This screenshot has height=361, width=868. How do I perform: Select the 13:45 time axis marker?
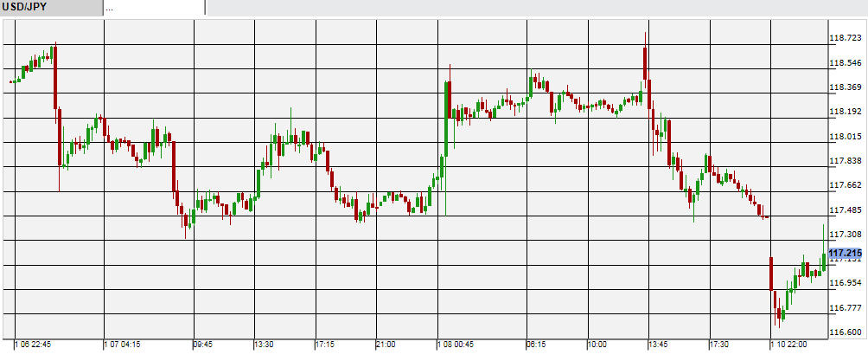pos(659,345)
